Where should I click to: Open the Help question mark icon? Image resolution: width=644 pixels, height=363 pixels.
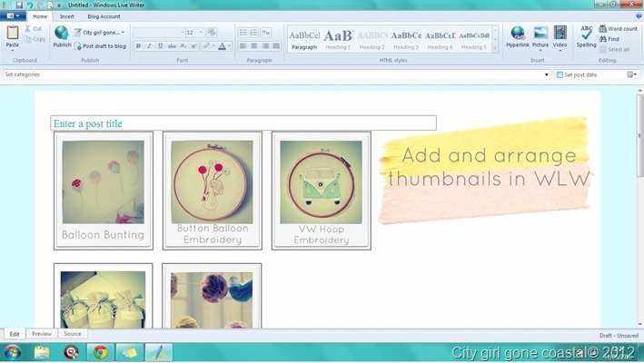tap(639, 16)
